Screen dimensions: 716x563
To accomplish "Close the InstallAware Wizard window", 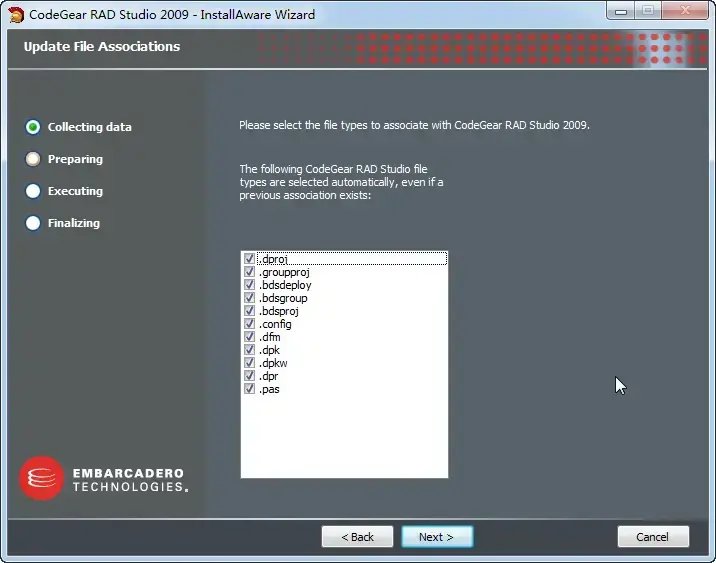I will [685, 11].
